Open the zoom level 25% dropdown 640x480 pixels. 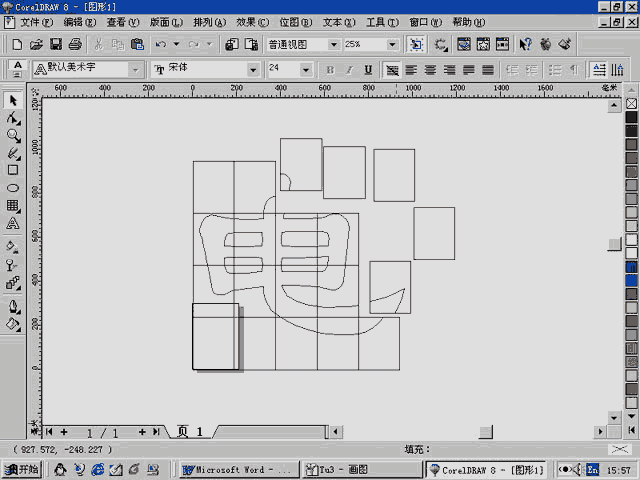pos(392,44)
